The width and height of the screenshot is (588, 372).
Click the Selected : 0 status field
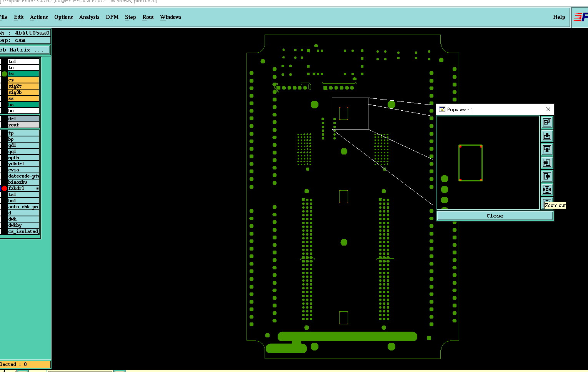click(25, 364)
